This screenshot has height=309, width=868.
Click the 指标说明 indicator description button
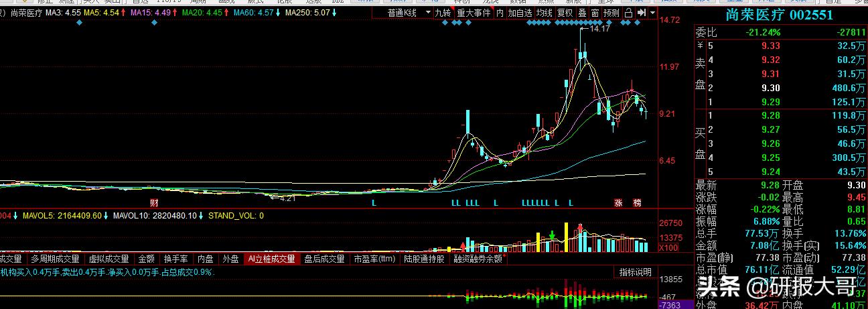pyautogui.click(x=635, y=272)
